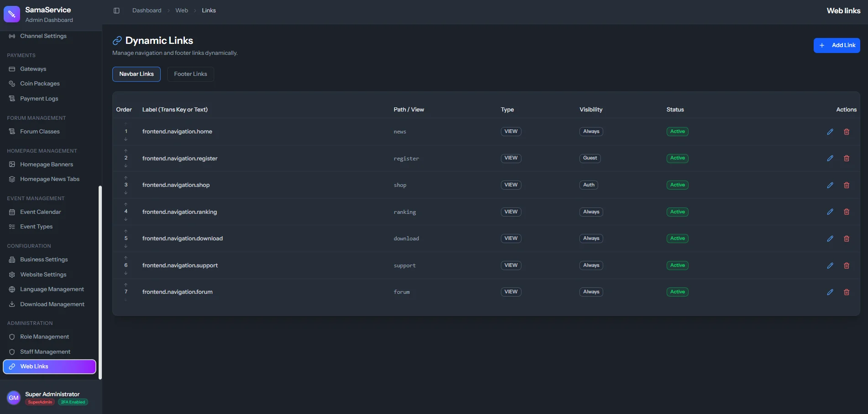Screen dimensions: 868x414
Task: Click the Auth visibility badge
Action: pyautogui.click(x=589, y=185)
